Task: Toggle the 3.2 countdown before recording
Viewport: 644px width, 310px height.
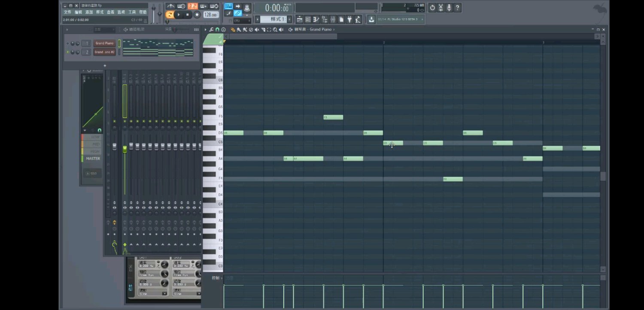Action: [192, 6]
